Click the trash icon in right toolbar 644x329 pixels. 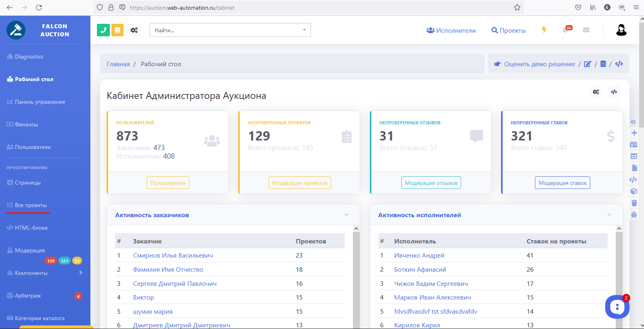tap(634, 203)
